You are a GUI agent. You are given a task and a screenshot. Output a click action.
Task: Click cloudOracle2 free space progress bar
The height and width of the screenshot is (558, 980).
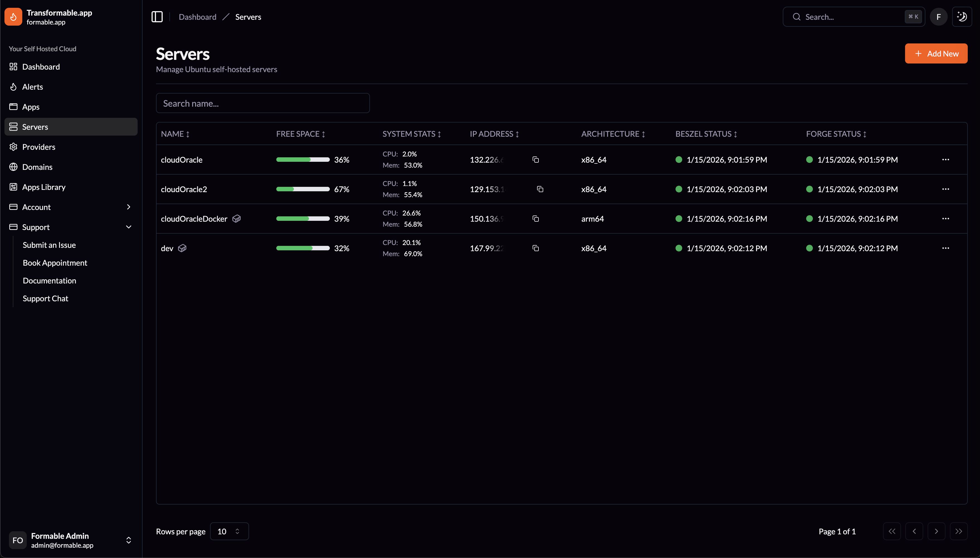click(x=303, y=189)
